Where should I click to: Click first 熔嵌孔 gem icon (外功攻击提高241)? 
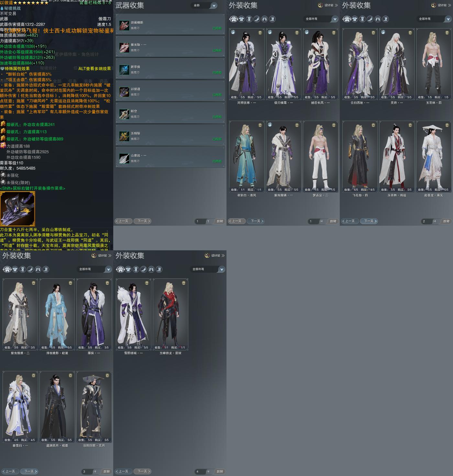3,124
